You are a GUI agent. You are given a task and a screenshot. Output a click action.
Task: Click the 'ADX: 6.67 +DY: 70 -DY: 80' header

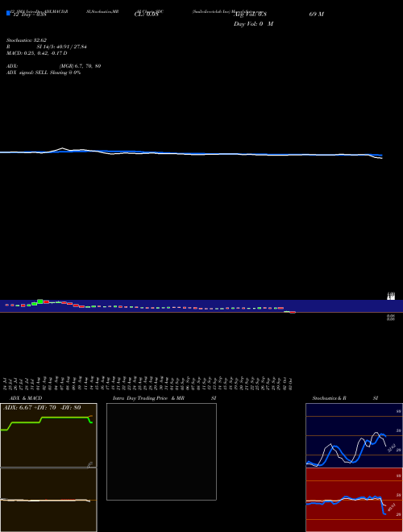coord(42,408)
